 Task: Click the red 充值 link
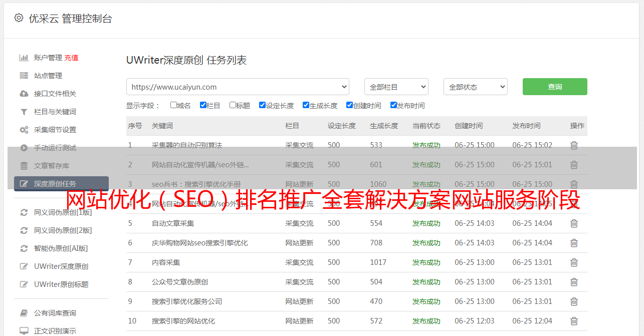pyautogui.click(x=71, y=58)
